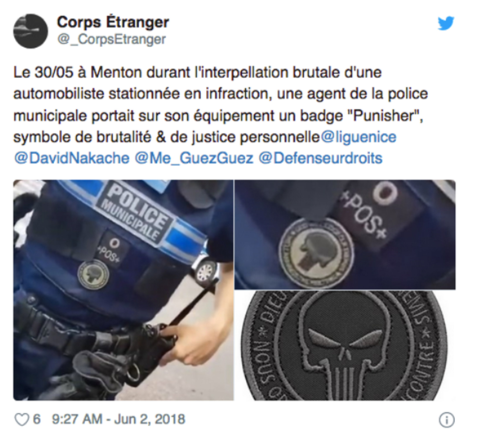The width and height of the screenshot is (480, 448).
Task: Open the @DavidNakache mention
Action: point(72,158)
